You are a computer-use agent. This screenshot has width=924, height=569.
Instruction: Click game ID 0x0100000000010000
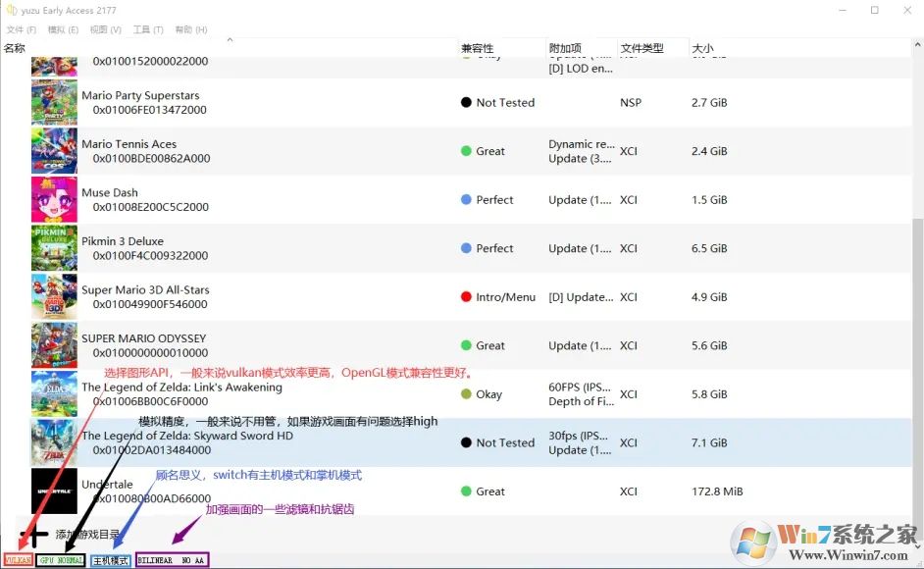(x=150, y=352)
